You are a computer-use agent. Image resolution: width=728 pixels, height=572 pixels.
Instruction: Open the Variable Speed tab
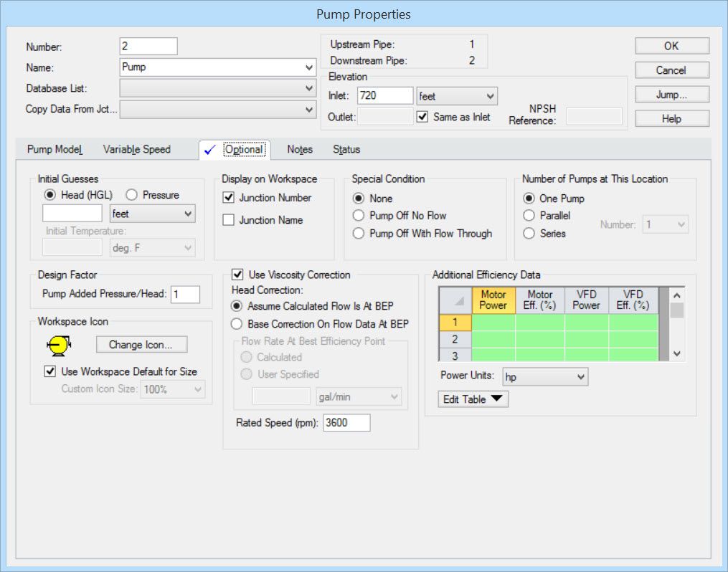tap(136, 150)
